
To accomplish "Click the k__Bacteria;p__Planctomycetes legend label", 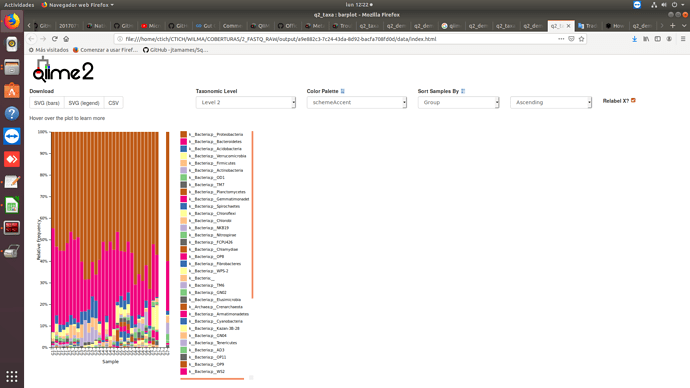I will click(x=217, y=192).
